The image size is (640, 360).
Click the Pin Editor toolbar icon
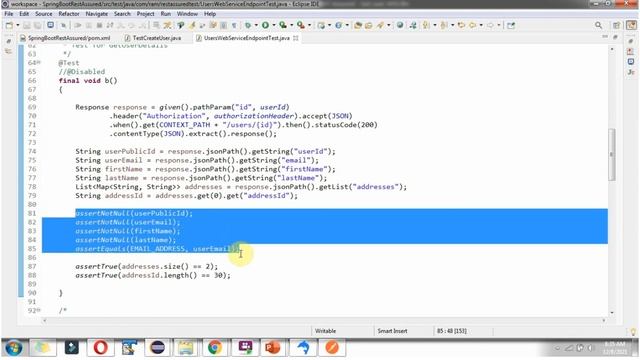(x=511, y=25)
